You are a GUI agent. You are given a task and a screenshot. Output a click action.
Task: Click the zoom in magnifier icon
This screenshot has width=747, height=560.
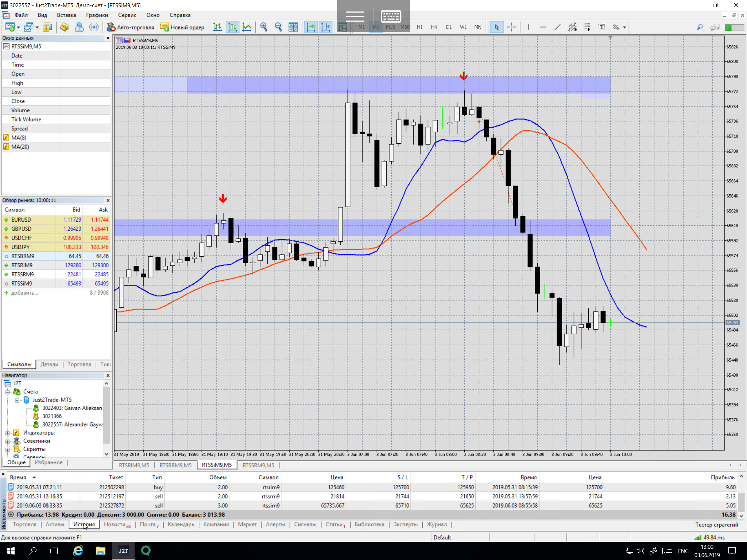point(264,27)
